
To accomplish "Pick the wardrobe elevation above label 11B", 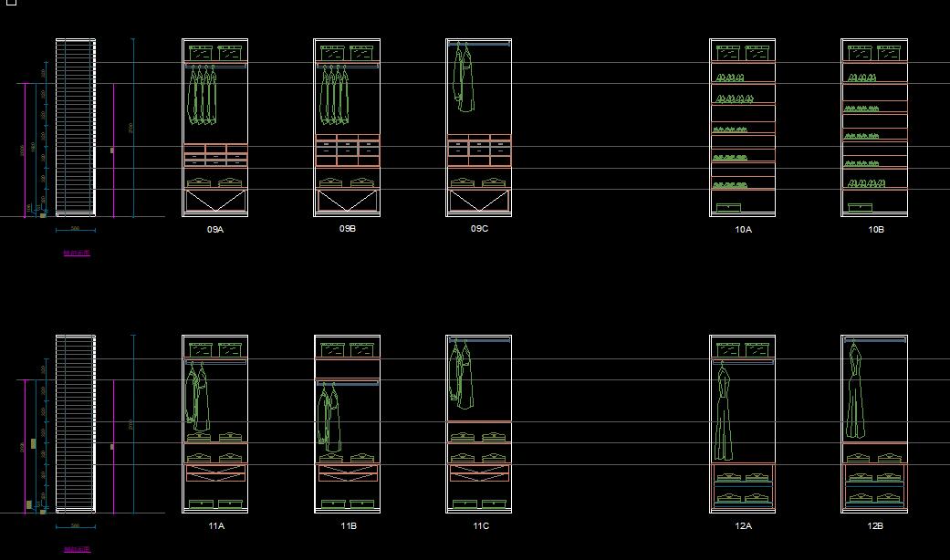I will (x=347, y=424).
